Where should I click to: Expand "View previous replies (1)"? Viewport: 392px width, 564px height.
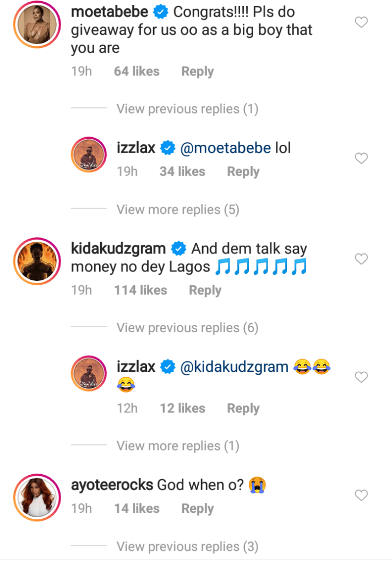click(187, 109)
